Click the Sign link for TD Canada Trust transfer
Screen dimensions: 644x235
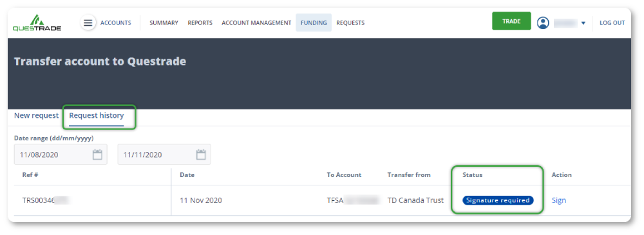[558, 200]
